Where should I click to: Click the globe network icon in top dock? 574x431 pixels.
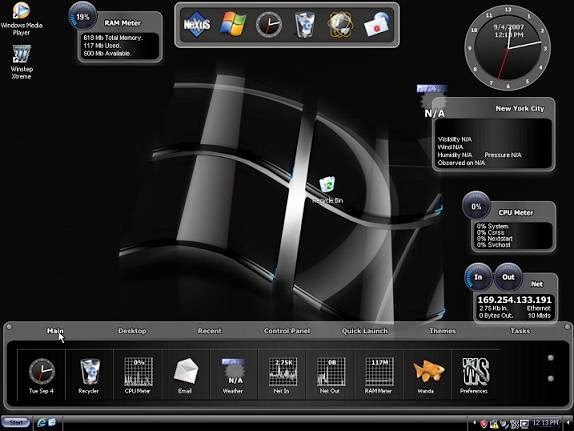click(x=340, y=25)
